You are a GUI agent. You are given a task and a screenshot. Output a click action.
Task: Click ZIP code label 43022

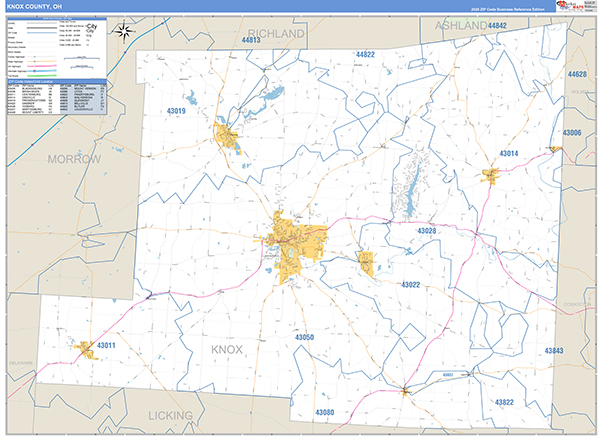coord(411,285)
